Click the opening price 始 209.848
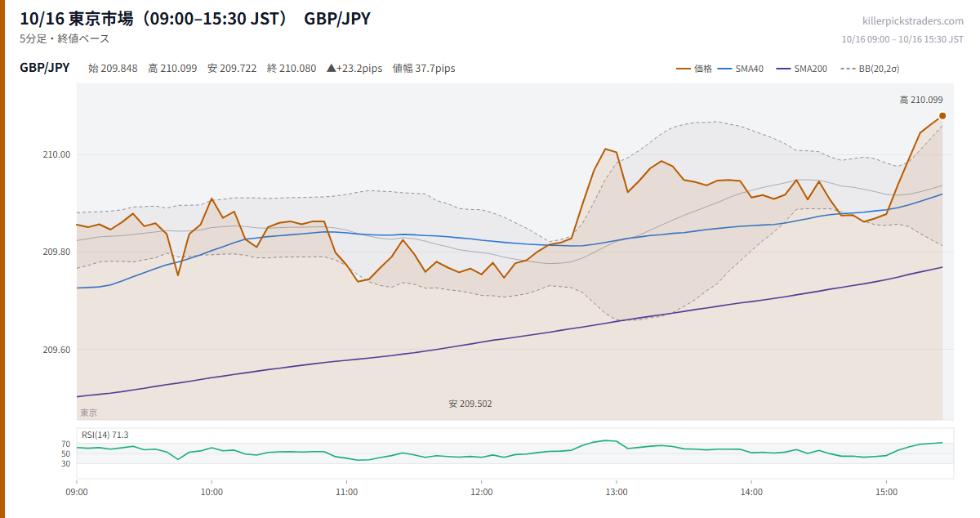The image size is (980, 518). (x=113, y=69)
